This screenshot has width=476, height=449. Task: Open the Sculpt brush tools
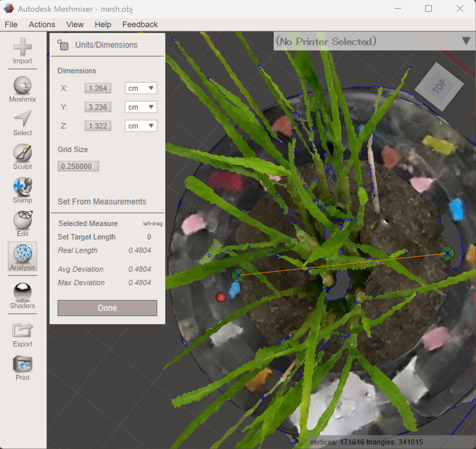click(22, 157)
